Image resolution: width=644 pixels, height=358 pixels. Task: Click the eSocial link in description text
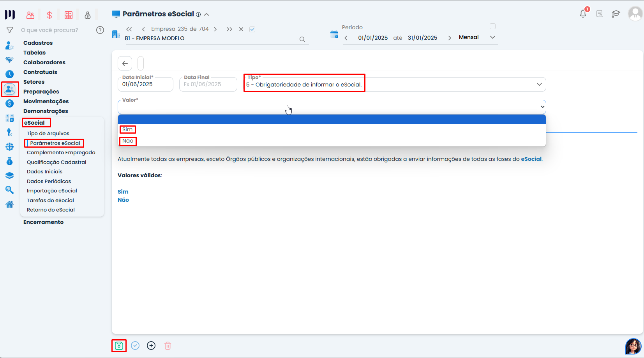coord(531,159)
